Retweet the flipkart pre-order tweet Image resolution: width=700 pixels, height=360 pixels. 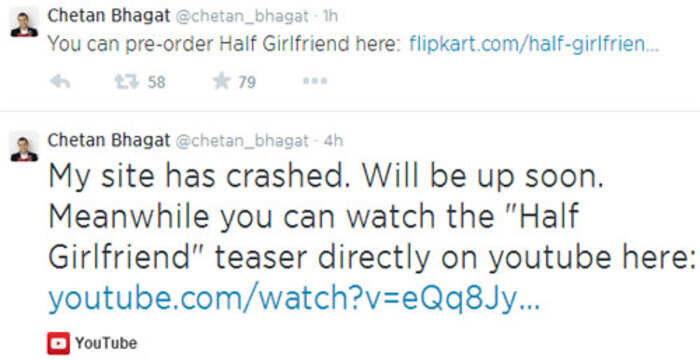tap(127, 81)
